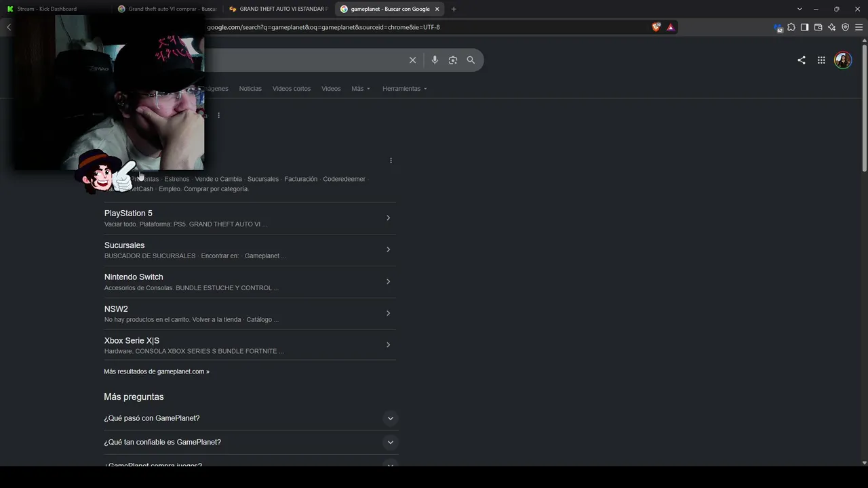This screenshot has width=868, height=488.
Task: Expand the Más filter dropdown
Action: coord(361,89)
